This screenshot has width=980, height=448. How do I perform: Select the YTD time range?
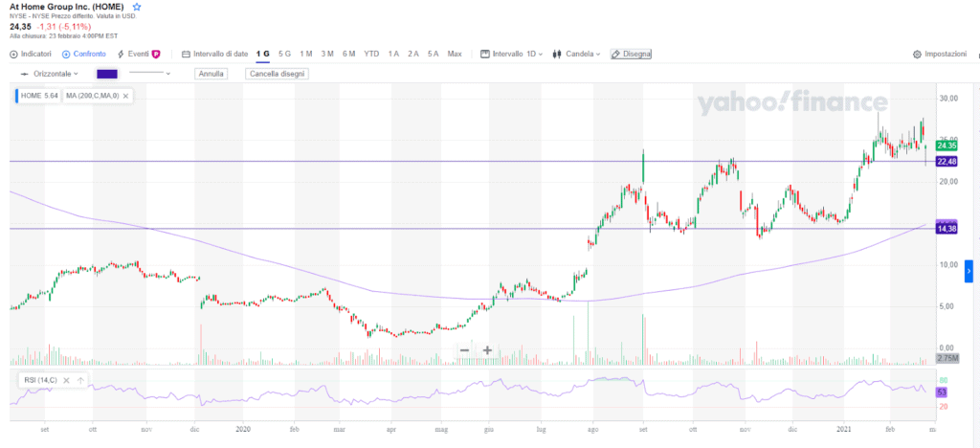click(x=371, y=55)
